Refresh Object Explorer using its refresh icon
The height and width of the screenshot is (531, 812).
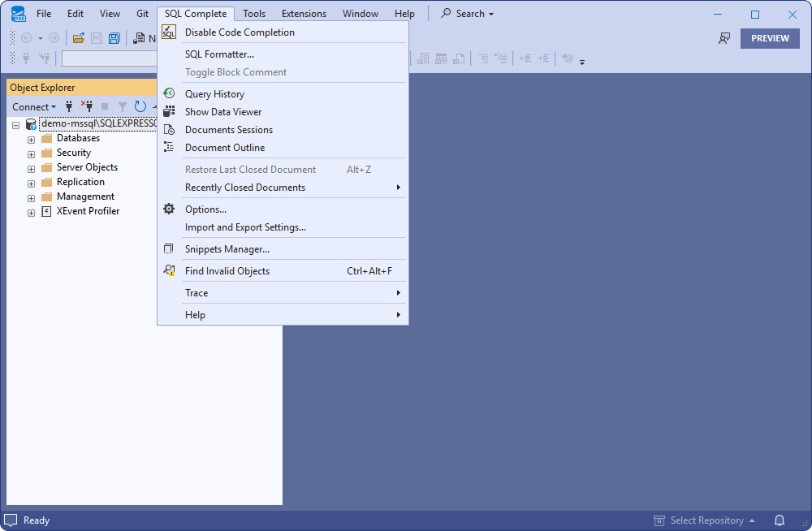tap(139, 106)
